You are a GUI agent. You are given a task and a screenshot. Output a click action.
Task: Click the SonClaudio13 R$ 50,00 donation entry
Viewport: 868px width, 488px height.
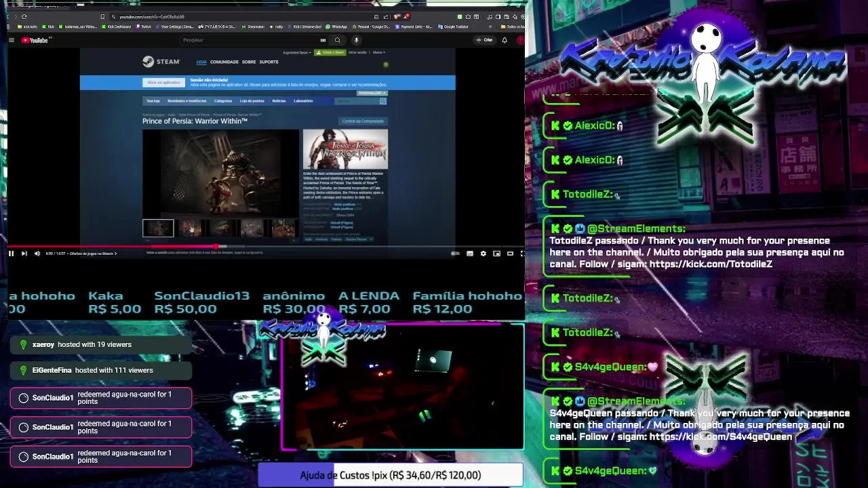(x=202, y=302)
